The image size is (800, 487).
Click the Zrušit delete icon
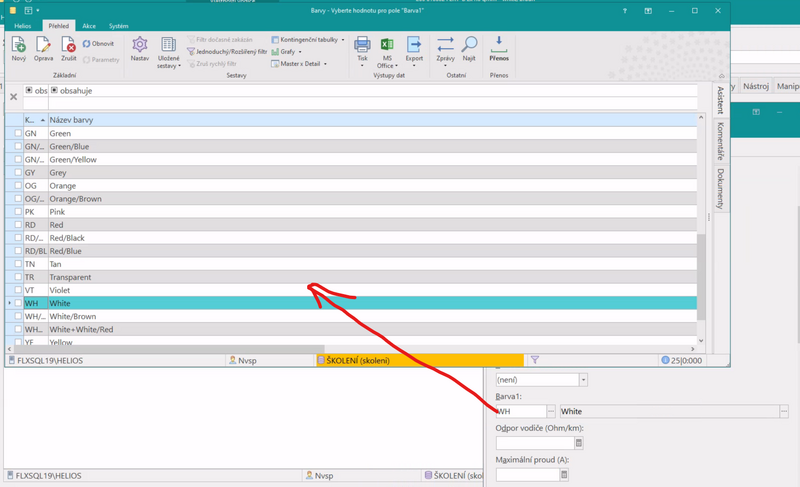pos(68,45)
